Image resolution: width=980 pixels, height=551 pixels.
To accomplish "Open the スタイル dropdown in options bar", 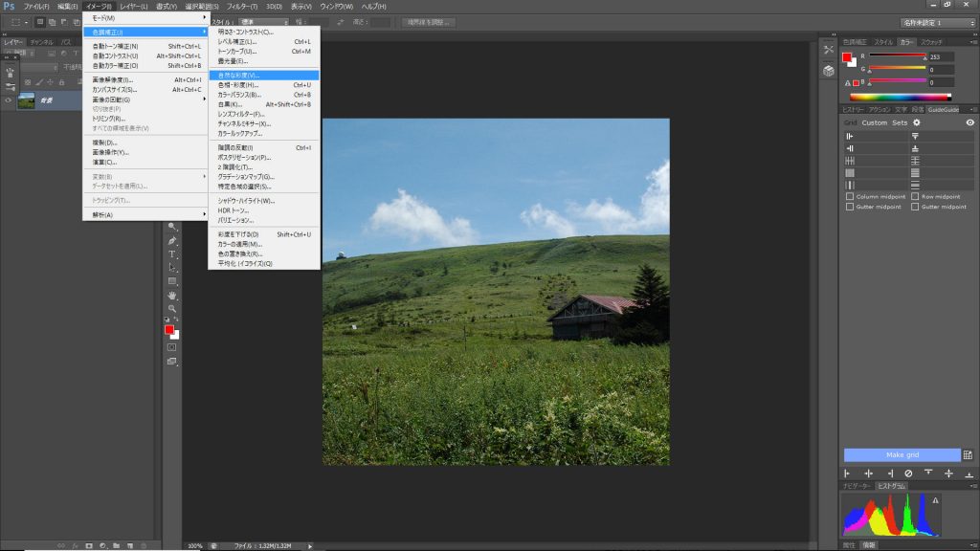I will (263, 22).
